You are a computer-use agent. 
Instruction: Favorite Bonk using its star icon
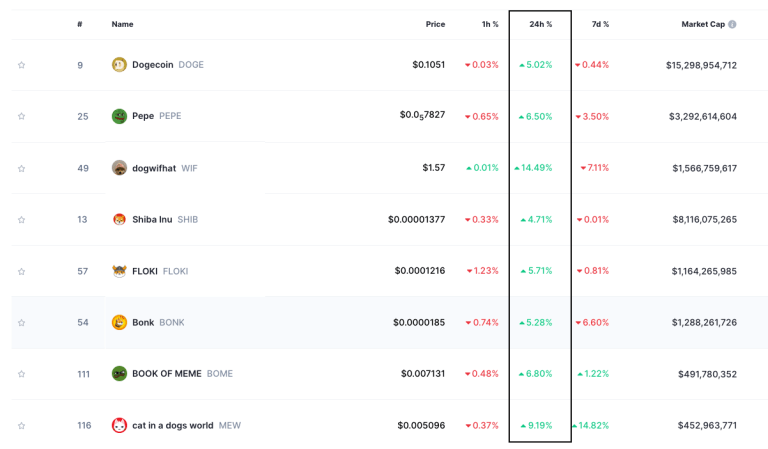click(21, 323)
